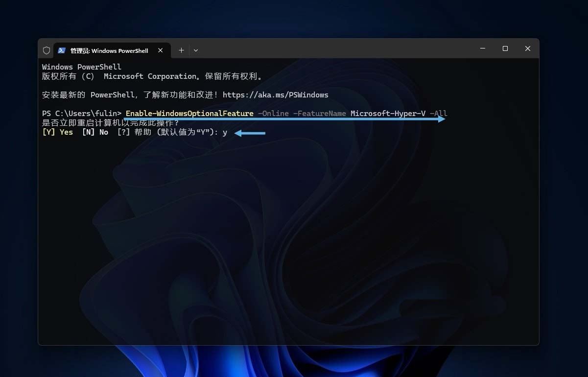Open the https://aka.ms/PSWindows link
This screenshot has height=377, width=588.
[x=276, y=94]
